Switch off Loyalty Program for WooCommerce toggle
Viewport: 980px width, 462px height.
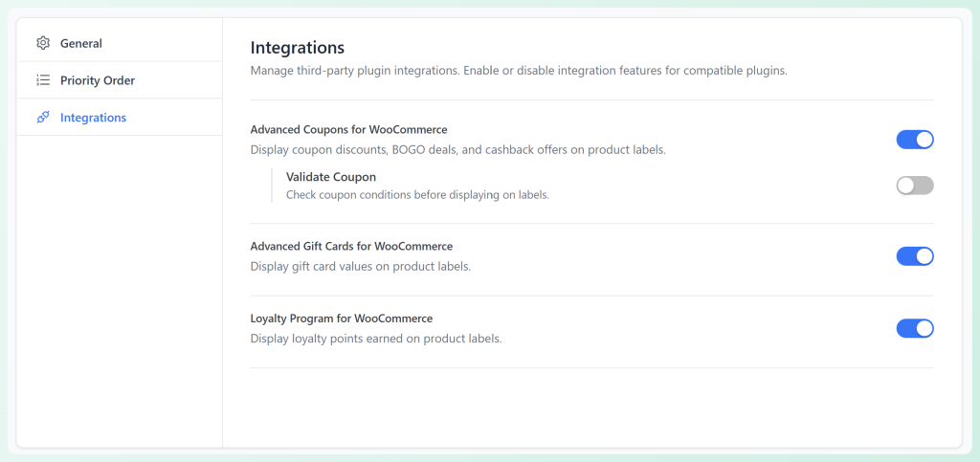click(915, 328)
